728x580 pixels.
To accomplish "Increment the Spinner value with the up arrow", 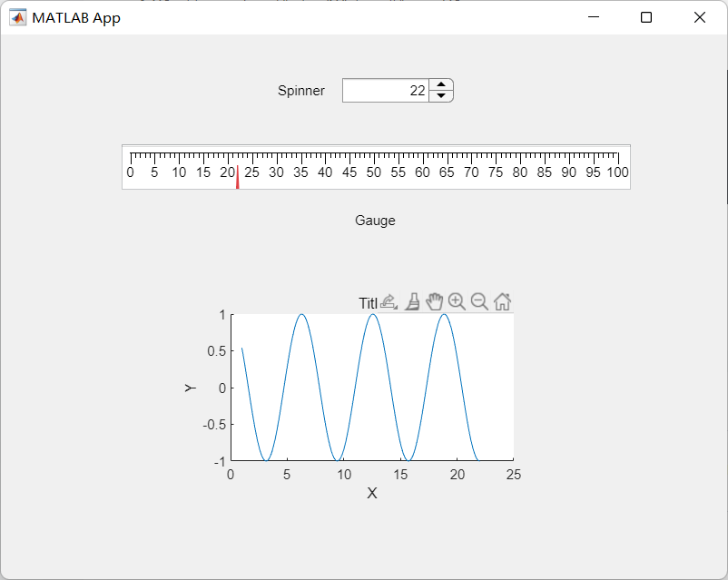I will coord(441,84).
